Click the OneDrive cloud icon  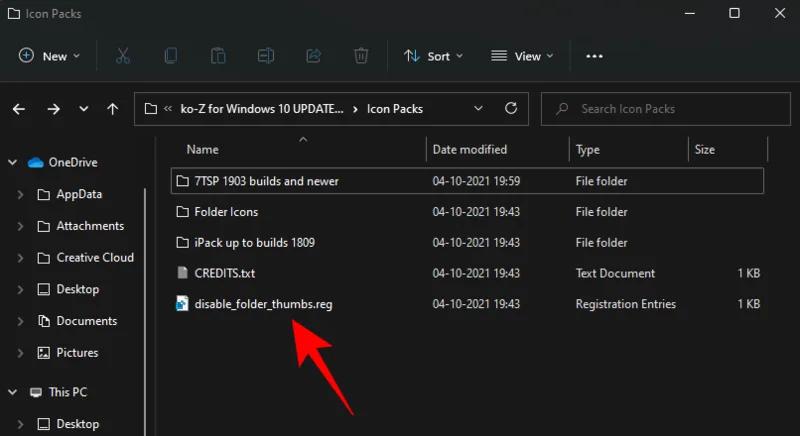tap(35, 163)
